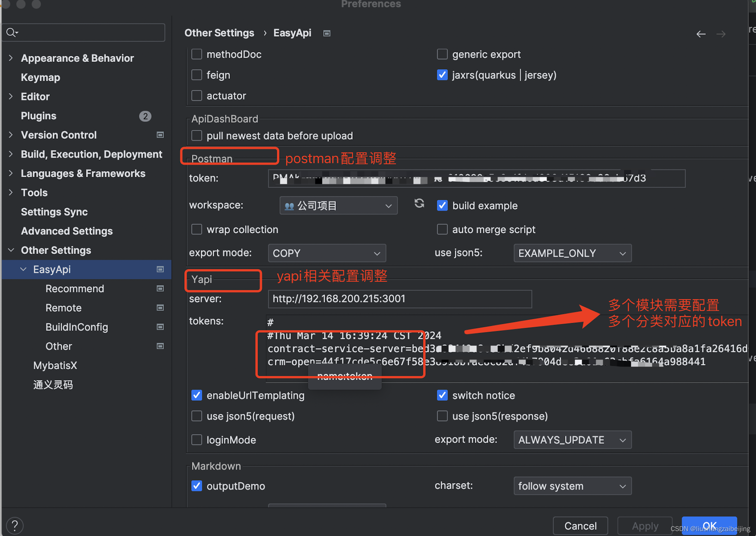756x536 pixels.
Task: Uncheck switch notice
Action: click(442, 395)
